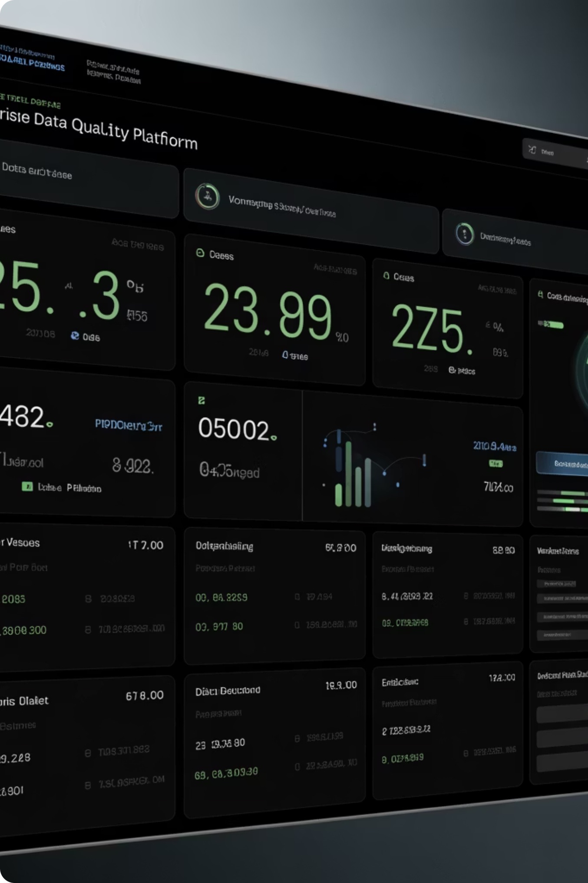Click the green square icon above 05002

coord(202,400)
